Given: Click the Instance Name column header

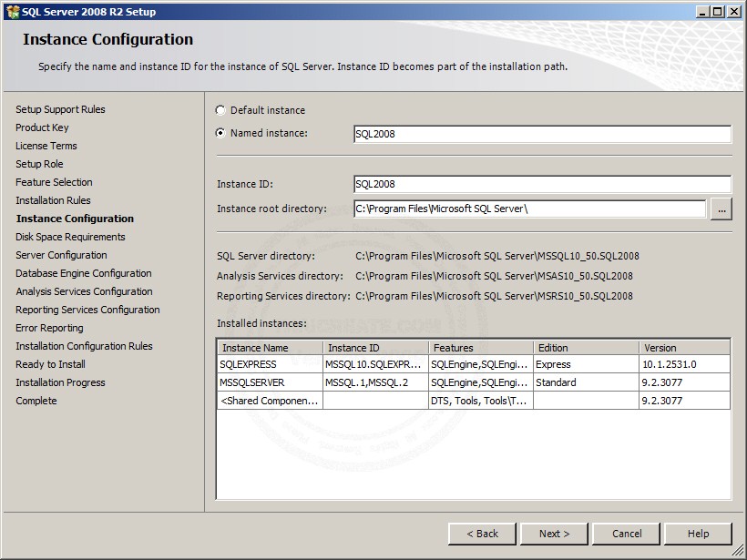Looking at the screenshot, I should pos(271,348).
